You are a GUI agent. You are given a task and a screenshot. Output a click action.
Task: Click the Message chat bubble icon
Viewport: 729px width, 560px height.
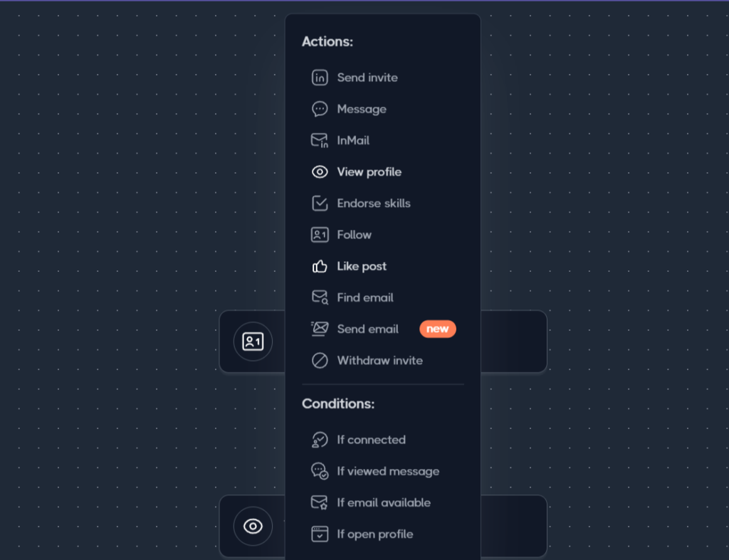click(x=320, y=109)
